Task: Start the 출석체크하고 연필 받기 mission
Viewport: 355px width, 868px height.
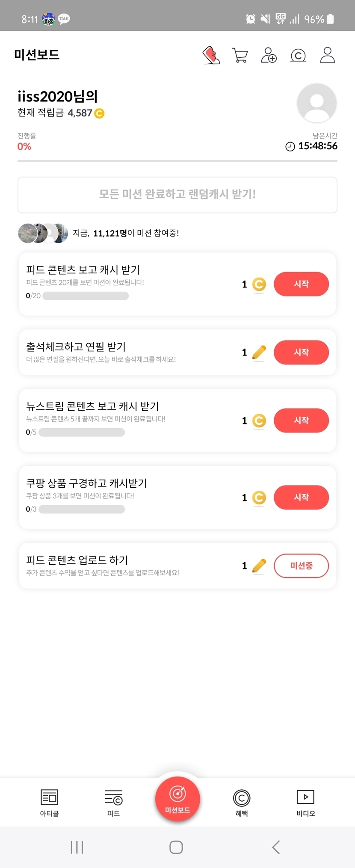Action: coord(301,353)
